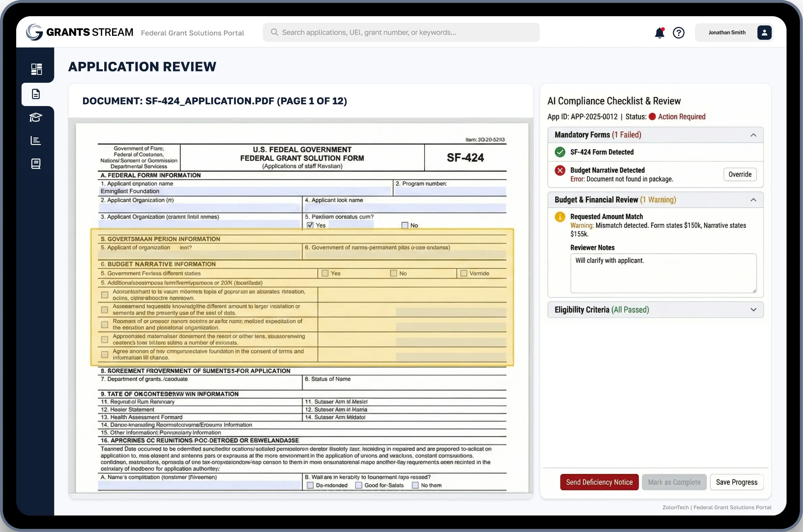Open the notifications bell
The image size is (803, 532).
[x=659, y=33]
